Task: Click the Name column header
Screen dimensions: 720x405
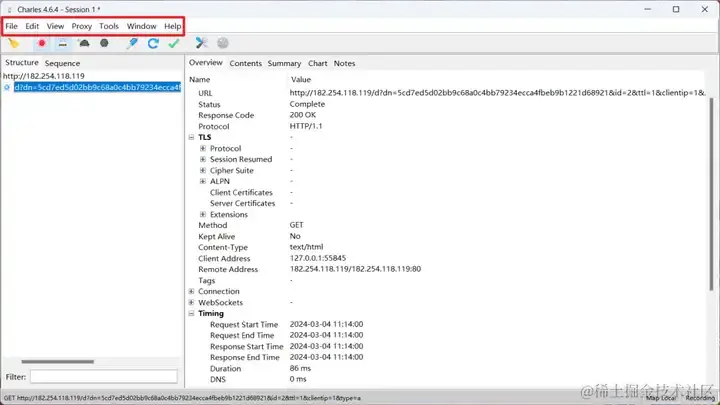Action: [x=200, y=79]
